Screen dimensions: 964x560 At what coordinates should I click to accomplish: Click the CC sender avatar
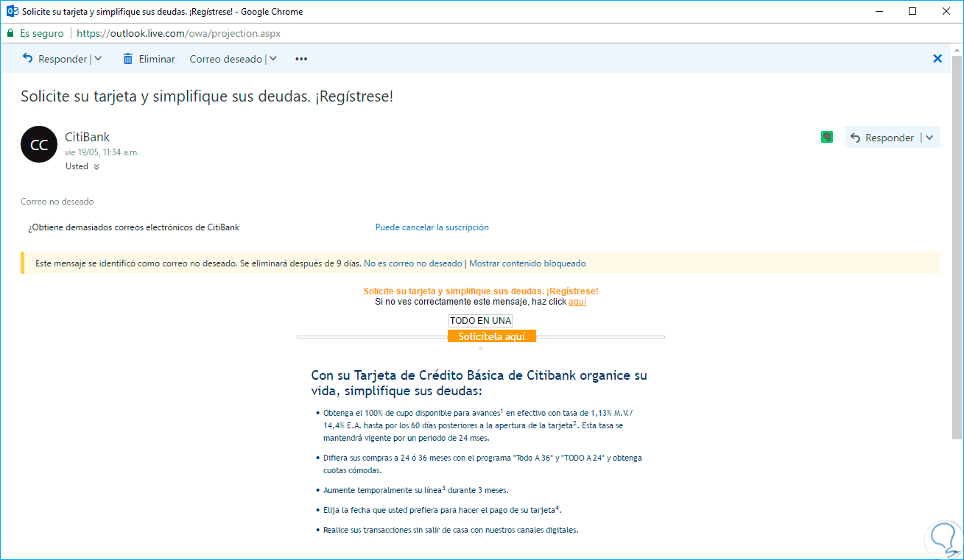39,144
